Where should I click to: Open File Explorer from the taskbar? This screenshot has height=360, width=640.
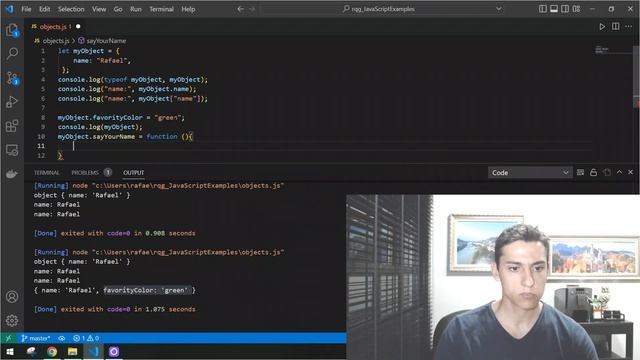73,351
